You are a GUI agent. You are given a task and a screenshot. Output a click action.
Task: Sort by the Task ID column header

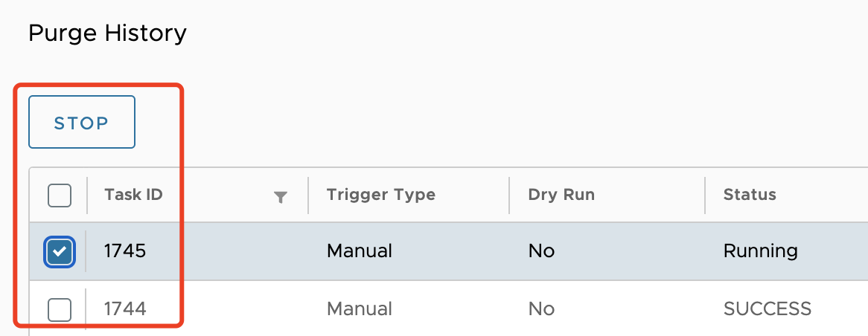click(x=134, y=195)
